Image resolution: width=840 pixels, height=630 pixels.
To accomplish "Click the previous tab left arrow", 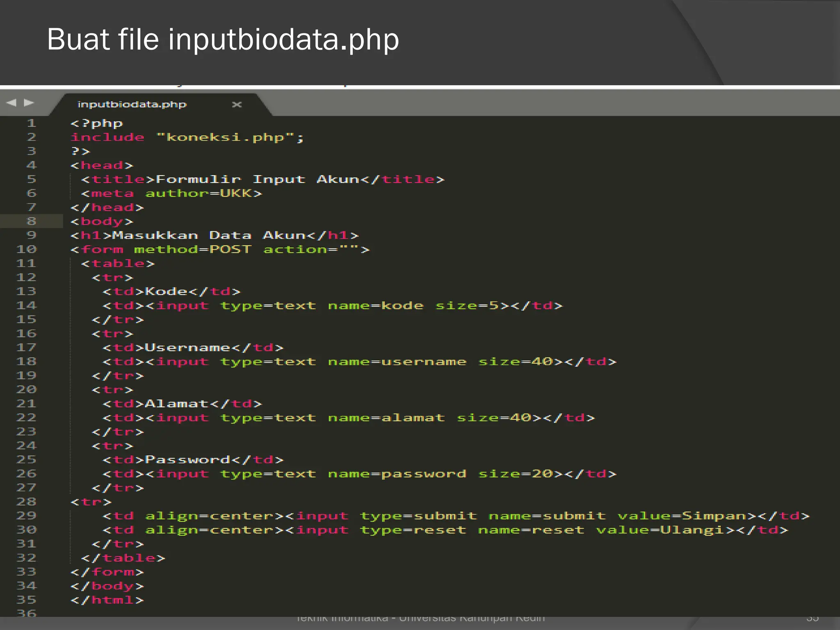I will pyautogui.click(x=11, y=103).
